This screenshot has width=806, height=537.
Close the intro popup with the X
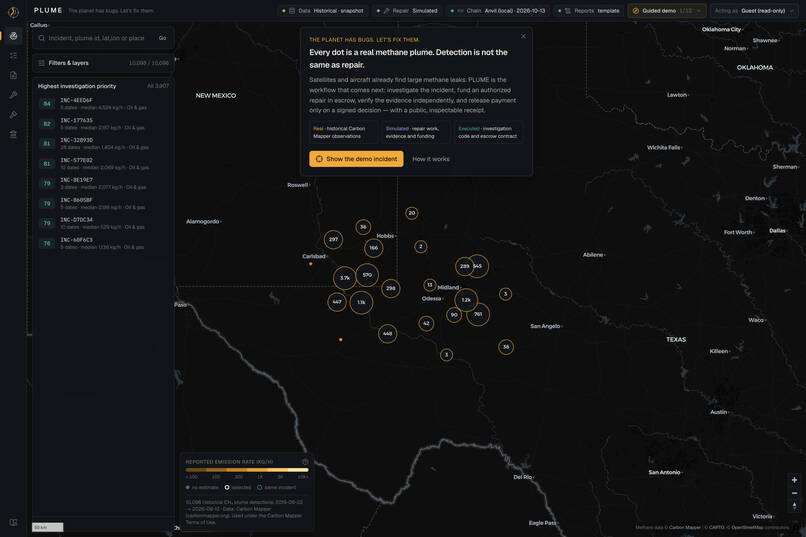(523, 36)
